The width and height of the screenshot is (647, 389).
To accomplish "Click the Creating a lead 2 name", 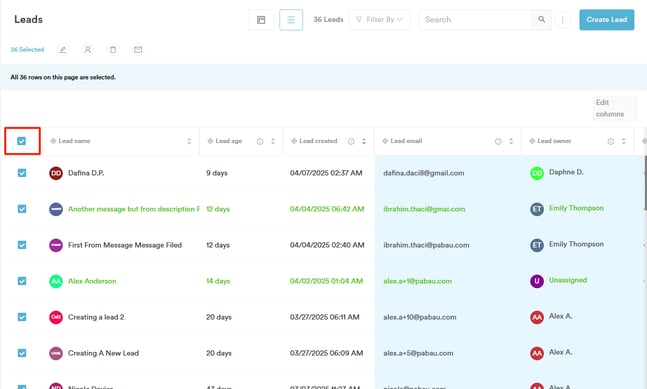I will click(96, 317).
